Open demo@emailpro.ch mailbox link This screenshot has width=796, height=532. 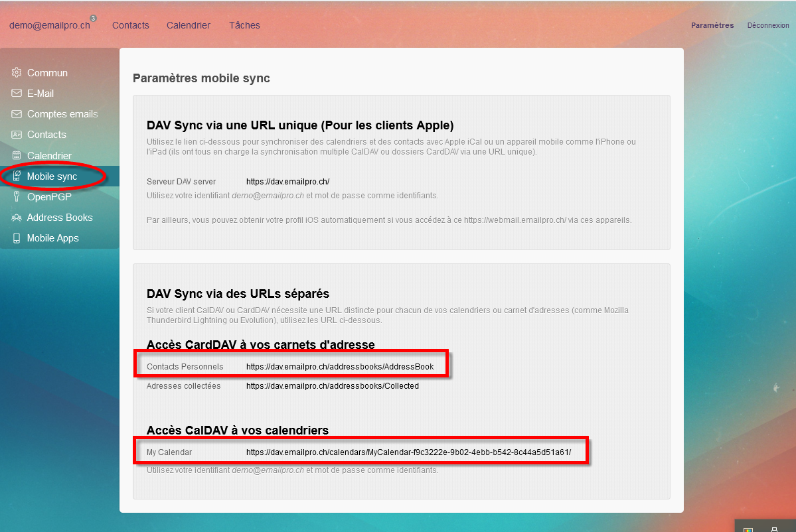(50, 25)
